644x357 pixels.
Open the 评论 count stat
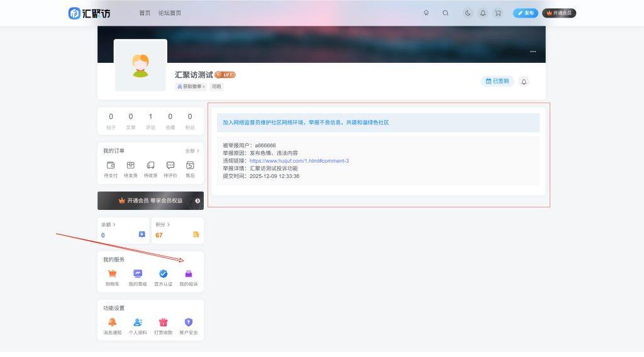pyautogui.click(x=150, y=121)
